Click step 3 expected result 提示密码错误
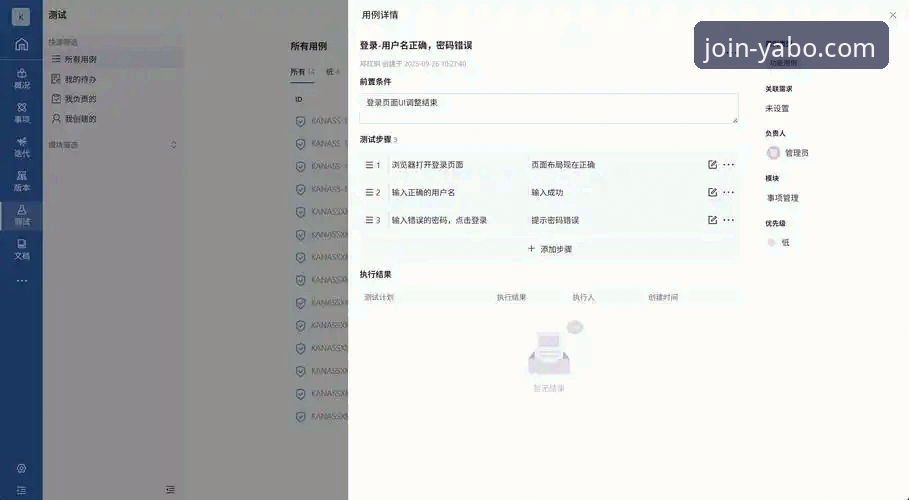Image resolution: width=909 pixels, height=500 pixels. [x=555, y=220]
